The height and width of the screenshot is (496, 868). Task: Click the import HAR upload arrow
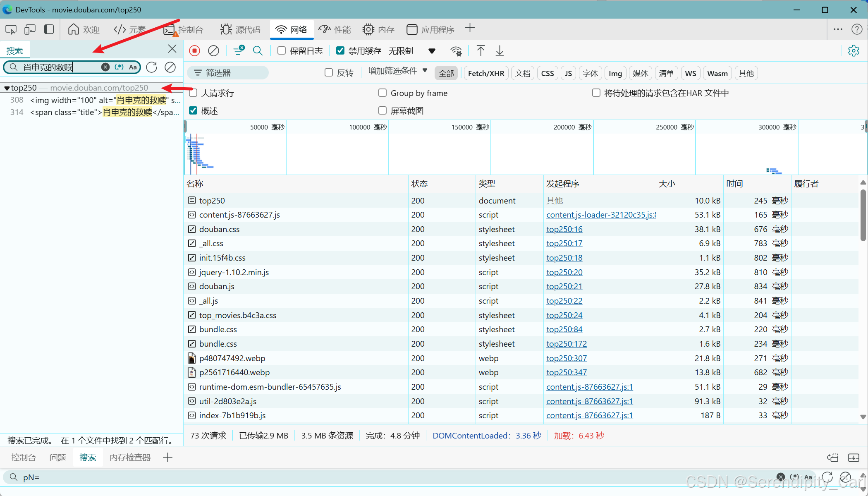(481, 51)
